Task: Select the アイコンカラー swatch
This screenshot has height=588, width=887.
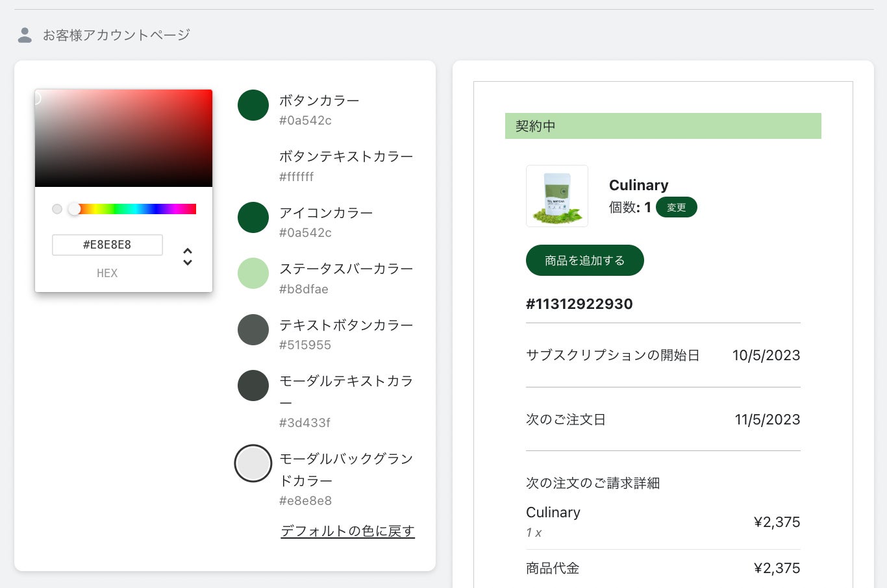Action: (253, 217)
